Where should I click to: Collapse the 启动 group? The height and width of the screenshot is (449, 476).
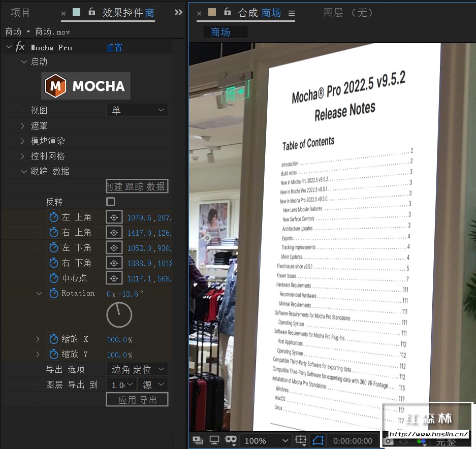[x=24, y=62]
